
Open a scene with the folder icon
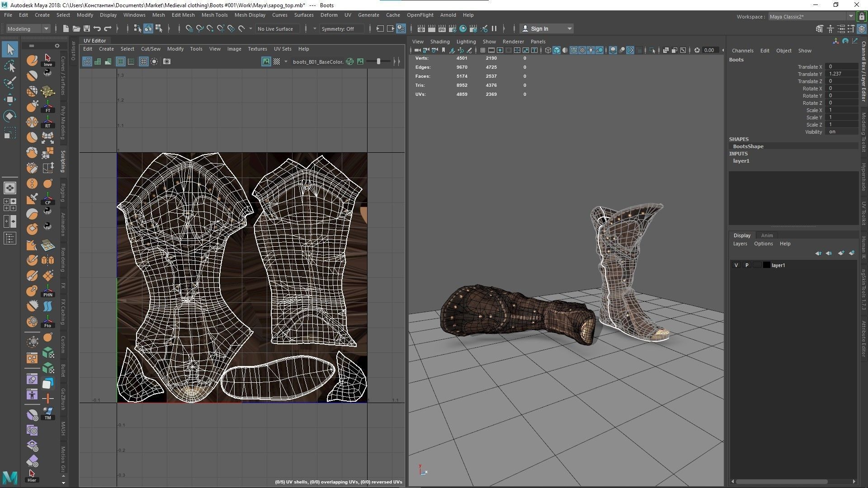point(76,28)
